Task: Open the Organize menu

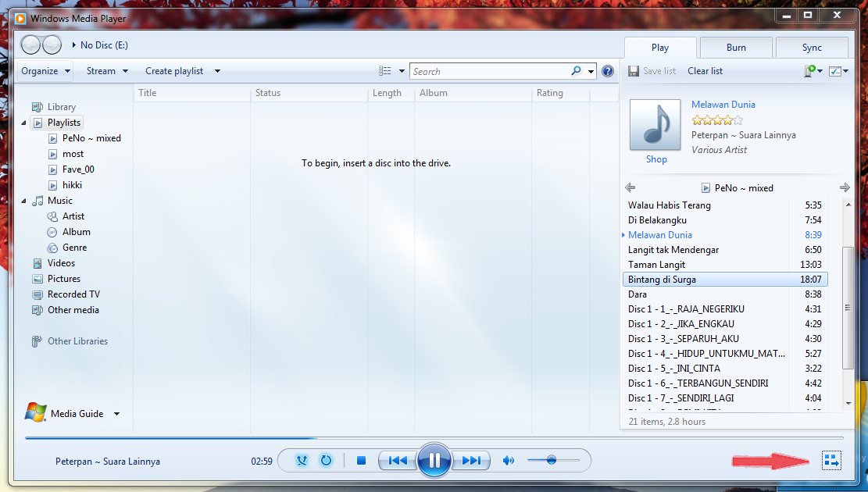Action: [46, 71]
